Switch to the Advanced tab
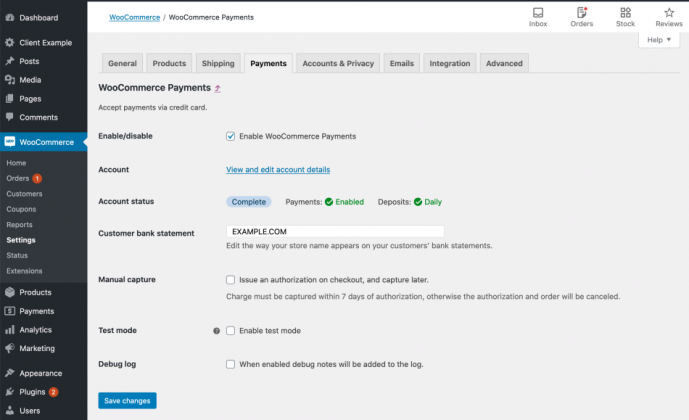 (504, 63)
